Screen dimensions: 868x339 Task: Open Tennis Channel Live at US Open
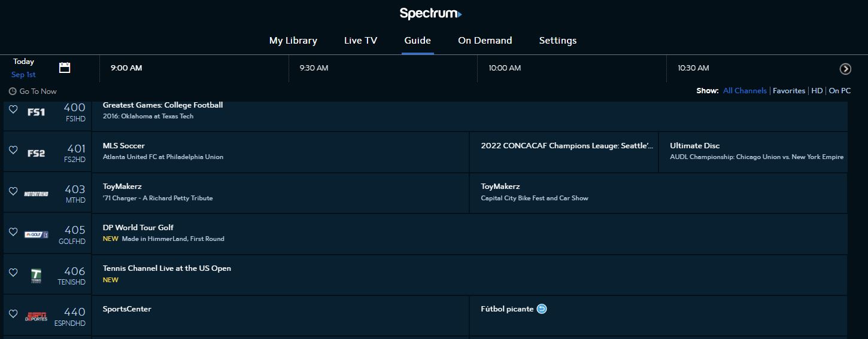470,275
